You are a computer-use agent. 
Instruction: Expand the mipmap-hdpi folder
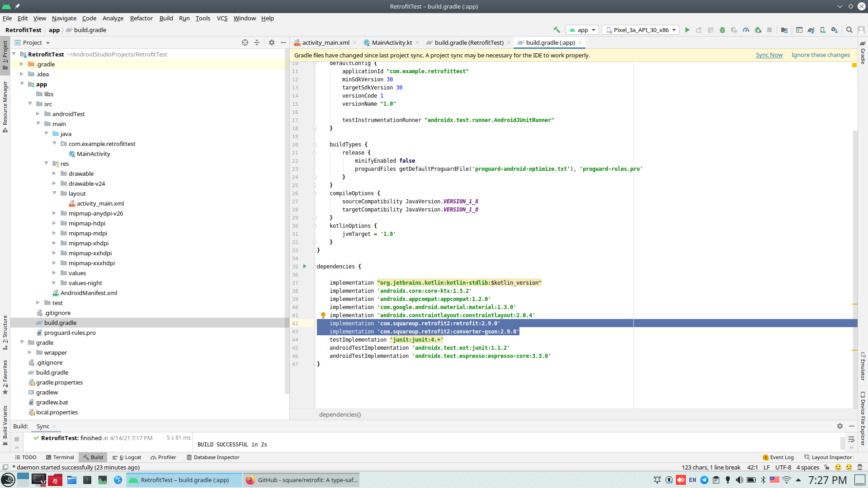pyautogui.click(x=54, y=223)
